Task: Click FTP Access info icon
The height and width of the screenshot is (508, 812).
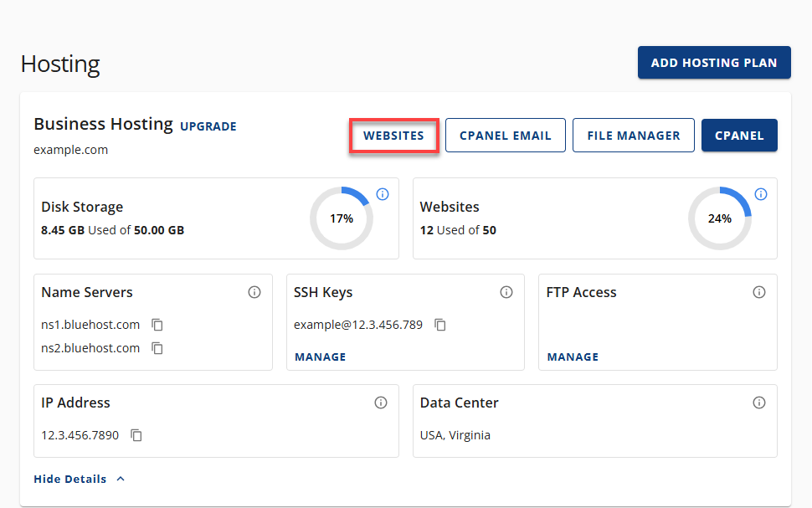Action: pos(759,292)
